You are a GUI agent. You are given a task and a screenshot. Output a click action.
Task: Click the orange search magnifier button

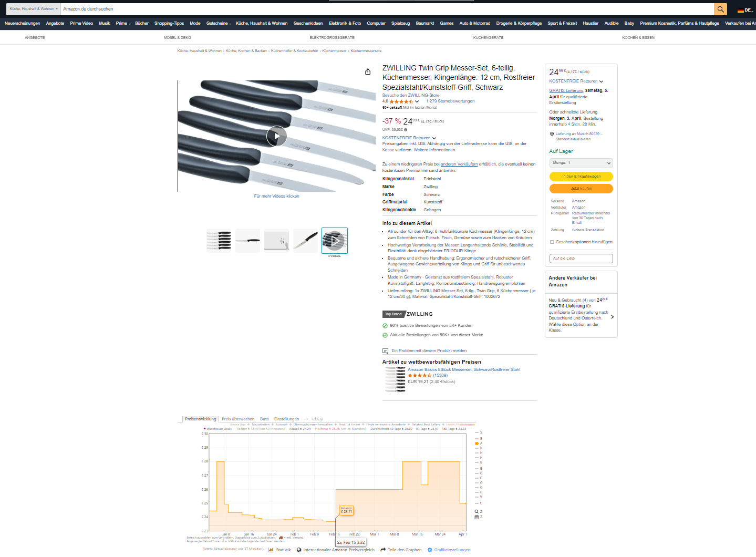[720, 9]
